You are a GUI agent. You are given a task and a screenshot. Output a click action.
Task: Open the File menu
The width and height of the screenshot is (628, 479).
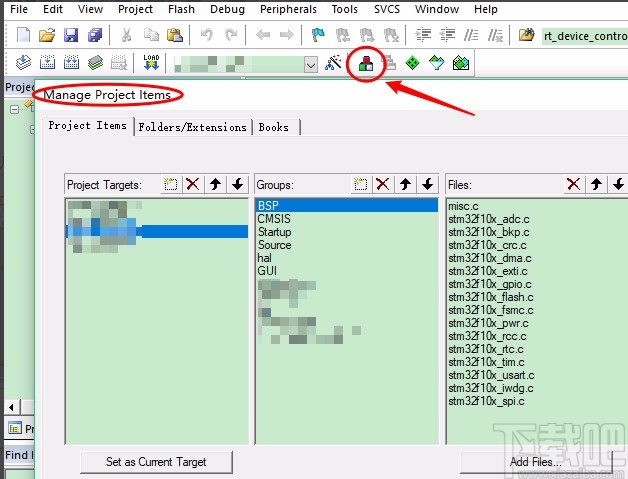[x=19, y=9]
